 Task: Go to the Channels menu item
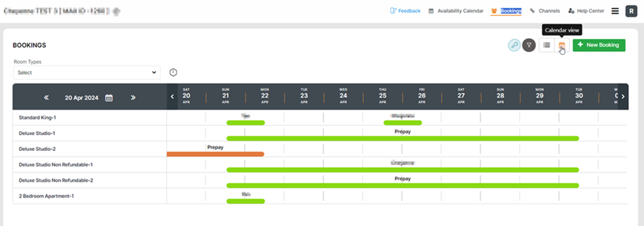point(545,11)
